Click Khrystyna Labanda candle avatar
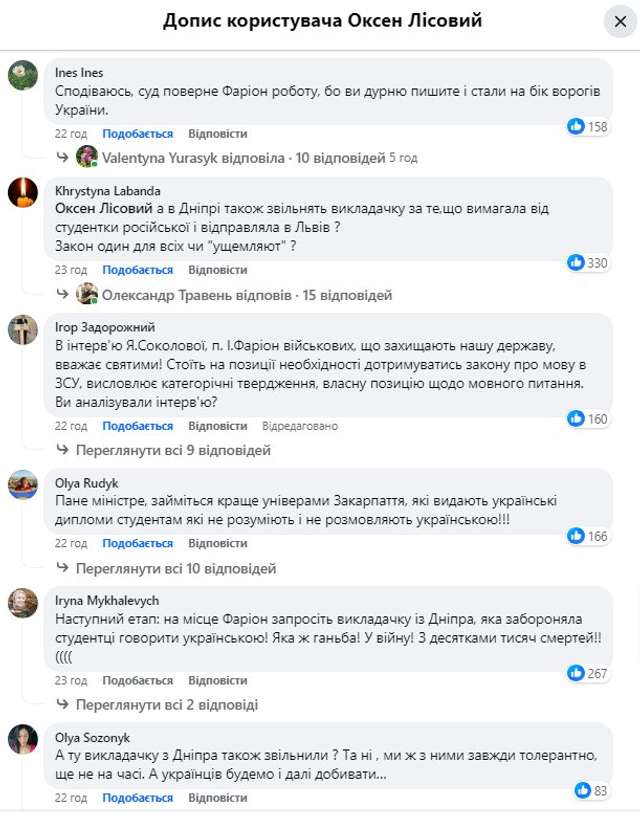The height and width of the screenshot is (817, 640). click(x=23, y=192)
